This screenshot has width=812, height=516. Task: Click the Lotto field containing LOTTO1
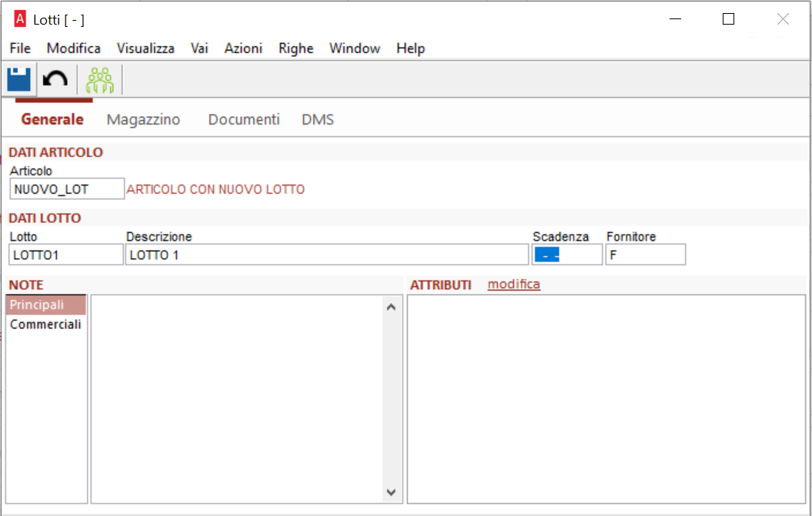[65, 255]
